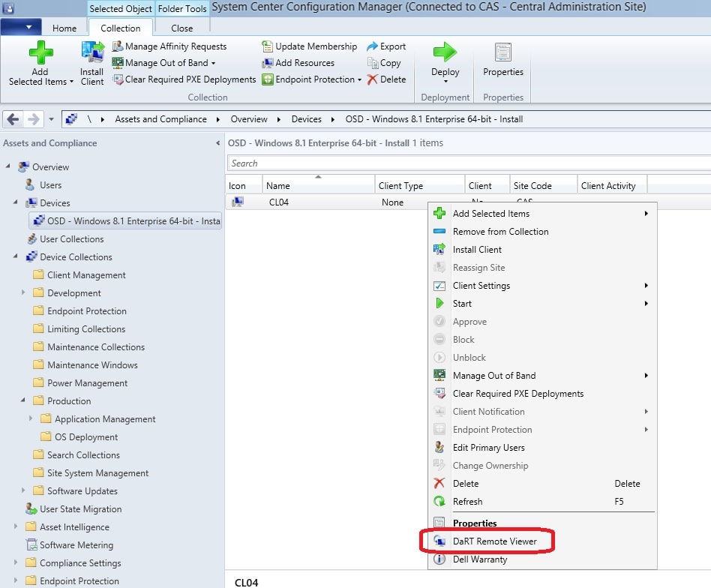The width and height of the screenshot is (711, 588).
Task: Choose Remove from Collection in context menu
Action: [x=542, y=231]
